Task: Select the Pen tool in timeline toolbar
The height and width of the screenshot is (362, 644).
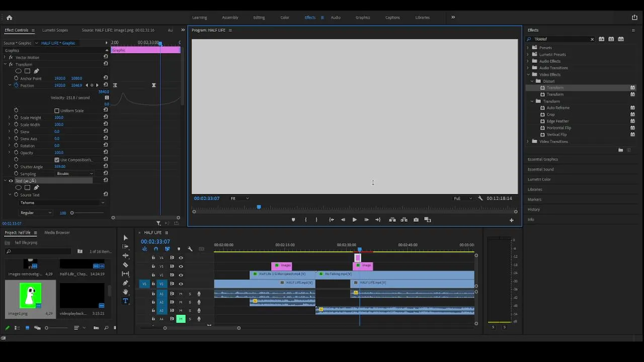Action: click(125, 283)
